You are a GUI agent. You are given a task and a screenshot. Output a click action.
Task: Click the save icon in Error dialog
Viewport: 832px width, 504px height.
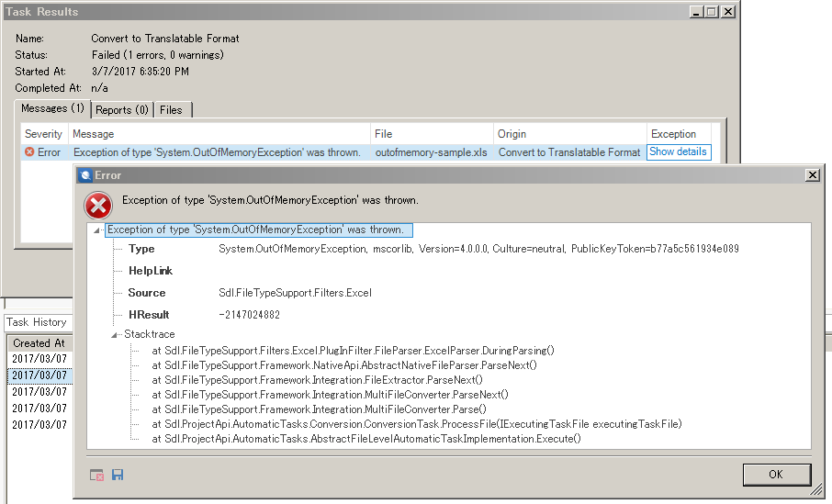point(118,475)
